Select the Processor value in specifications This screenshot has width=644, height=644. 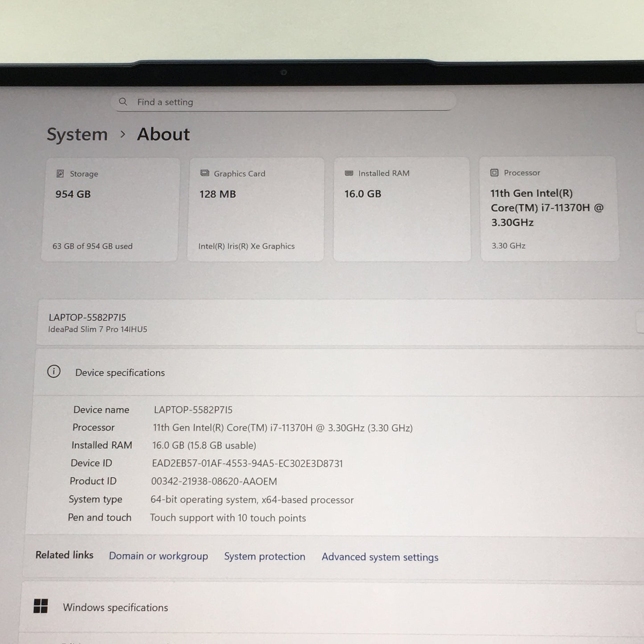point(283,428)
